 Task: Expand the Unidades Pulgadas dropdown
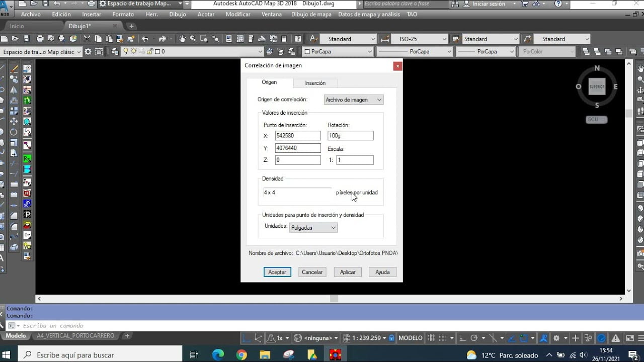tap(313, 228)
